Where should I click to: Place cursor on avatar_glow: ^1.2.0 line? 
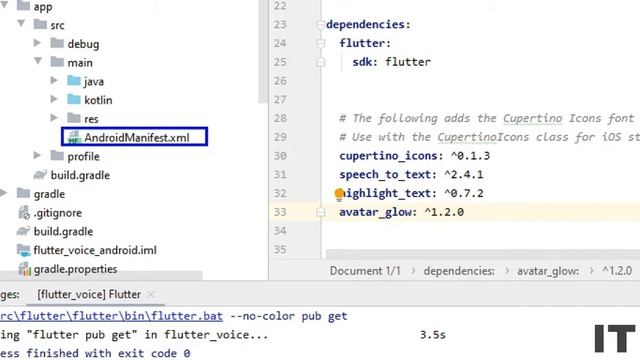point(401,212)
